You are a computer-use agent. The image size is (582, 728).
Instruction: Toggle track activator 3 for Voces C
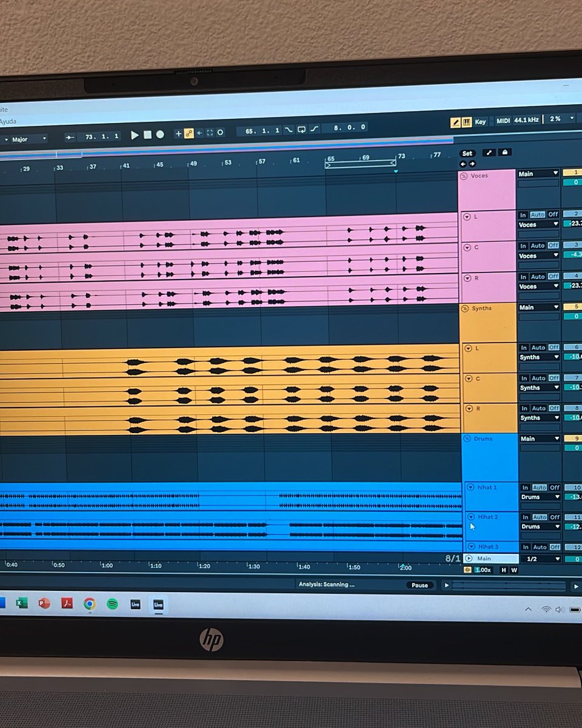pyautogui.click(x=573, y=244)
